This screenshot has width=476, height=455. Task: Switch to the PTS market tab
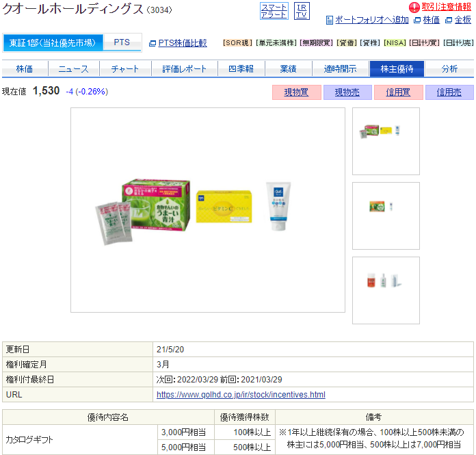122,42
